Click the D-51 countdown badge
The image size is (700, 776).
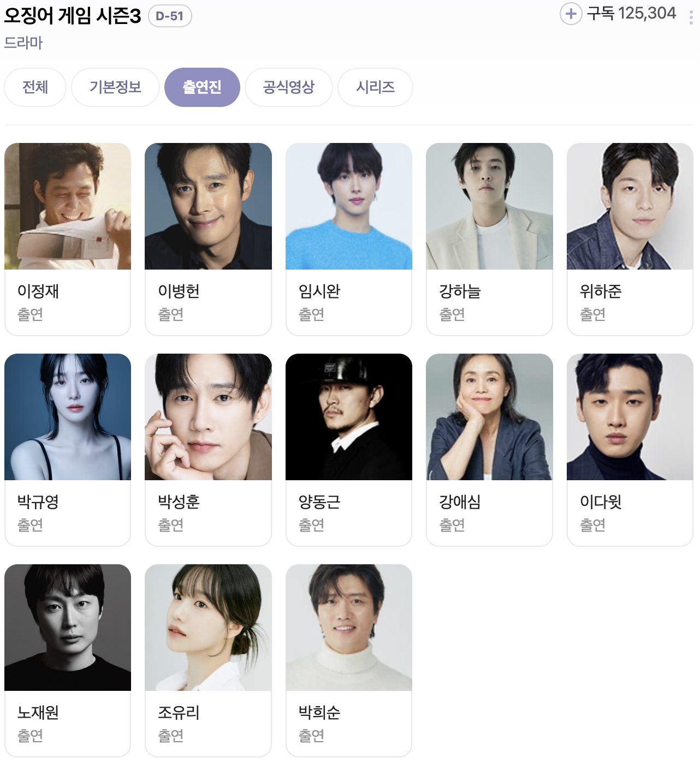pos(170,16)
